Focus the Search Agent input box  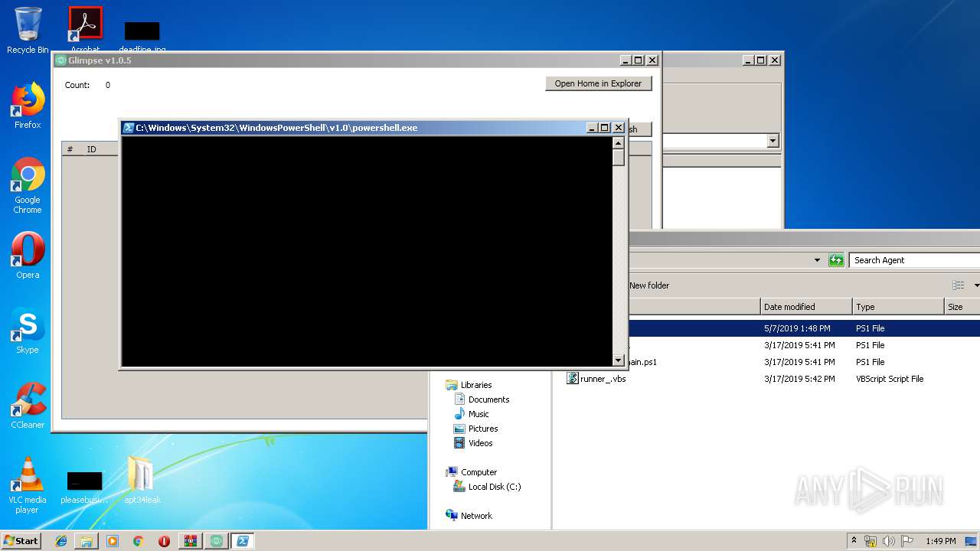(915, 260)
